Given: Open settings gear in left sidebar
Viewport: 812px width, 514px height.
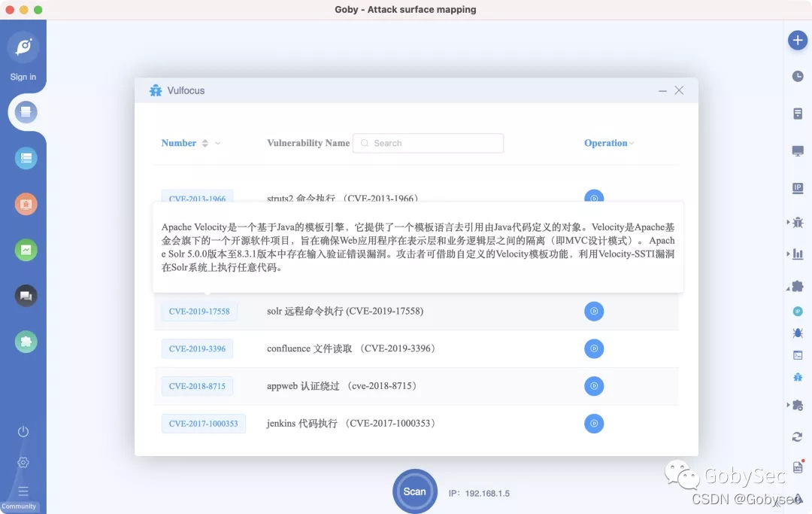Looking at the screenshot, I should click(x=23, y=462).
